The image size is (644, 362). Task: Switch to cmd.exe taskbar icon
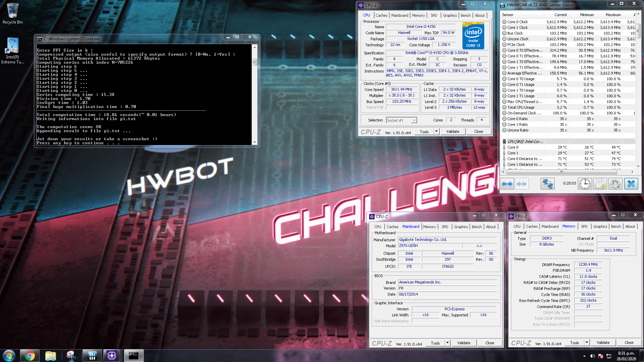click(134, 356)
